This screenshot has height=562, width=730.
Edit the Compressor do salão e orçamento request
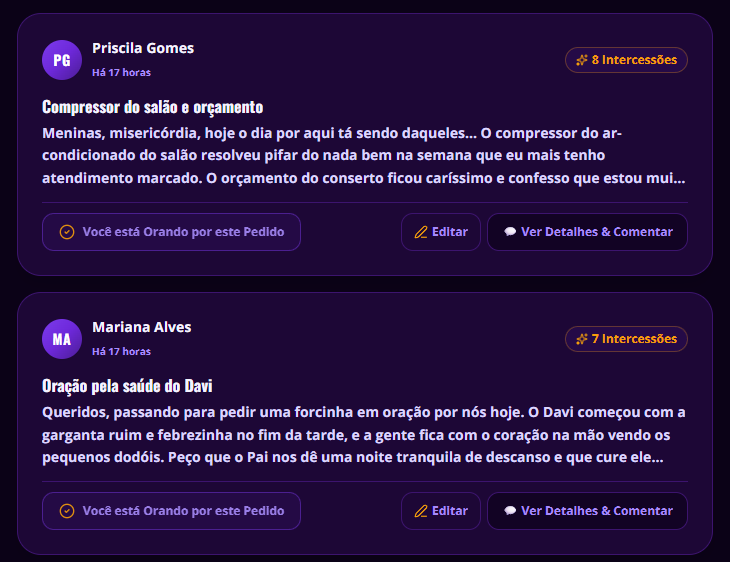point(441,232)
